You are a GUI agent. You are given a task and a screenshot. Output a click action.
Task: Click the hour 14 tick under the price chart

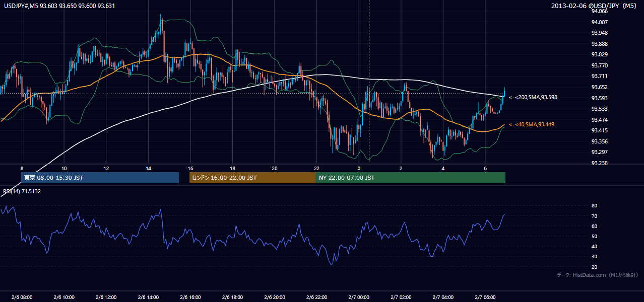point(148,168)
